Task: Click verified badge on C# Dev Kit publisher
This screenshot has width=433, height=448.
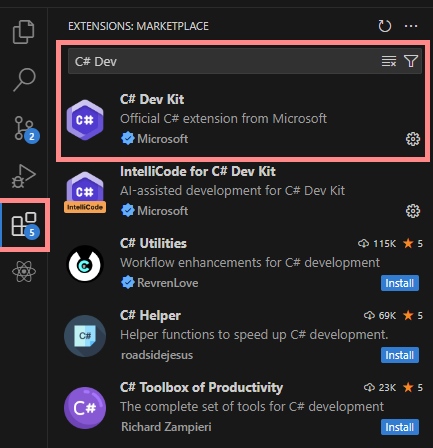Action: point(128,138)
